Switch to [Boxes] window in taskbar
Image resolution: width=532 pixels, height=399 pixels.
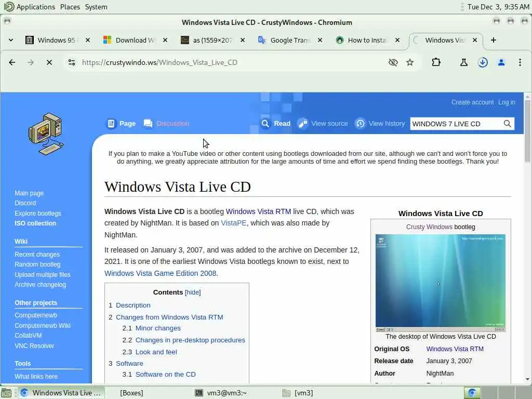pyautogui.click(x=131, y=393)
